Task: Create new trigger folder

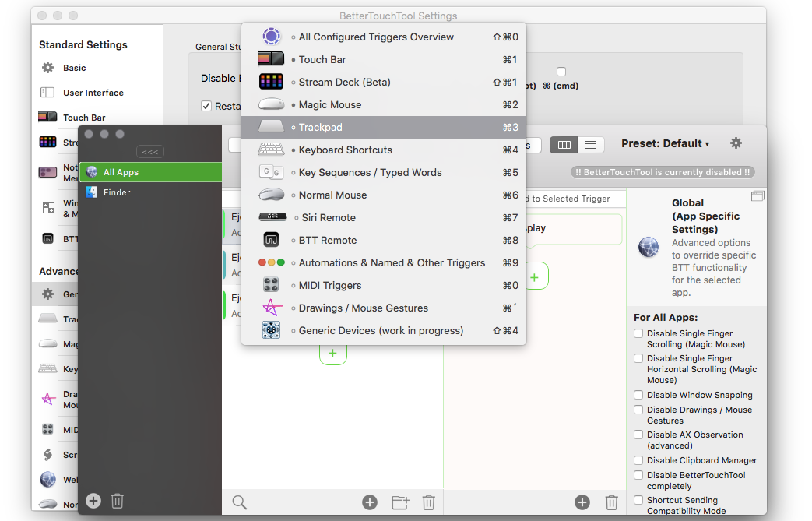Action: pos(400,502)
